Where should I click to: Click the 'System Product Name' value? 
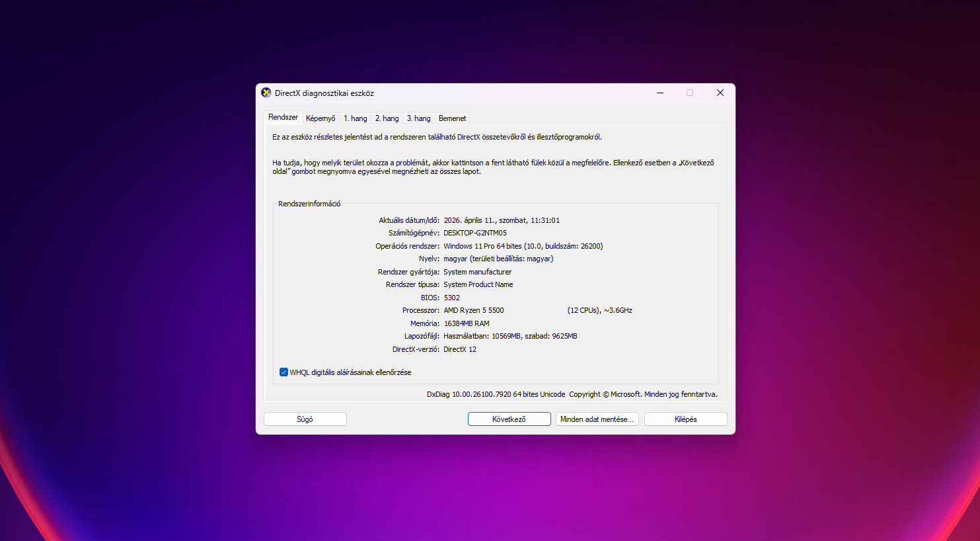coord(478,284)
